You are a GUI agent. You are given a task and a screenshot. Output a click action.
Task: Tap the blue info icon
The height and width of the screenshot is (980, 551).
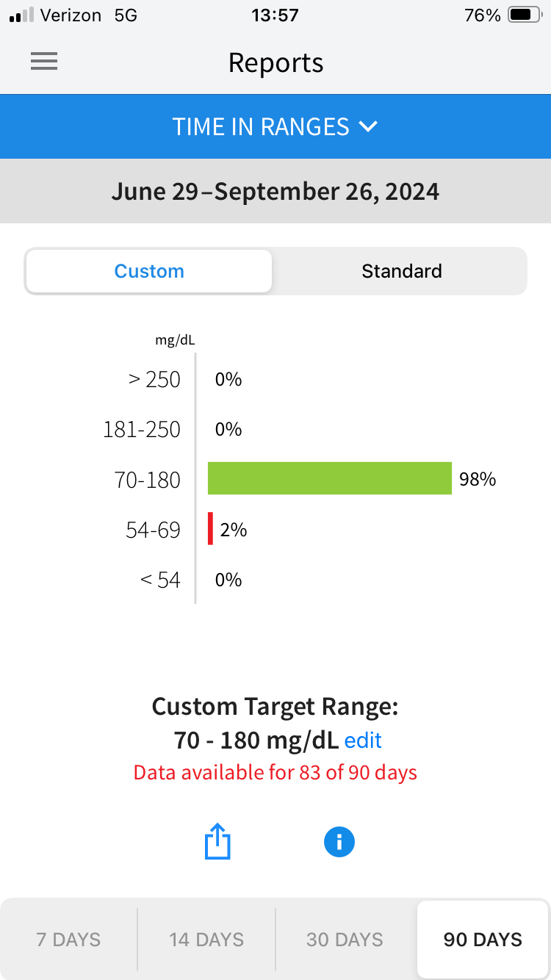click(339, 842)
